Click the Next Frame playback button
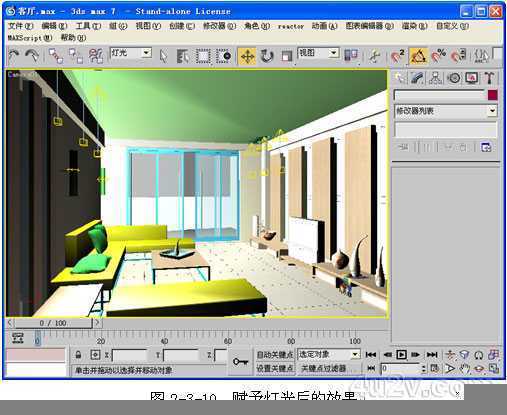Screen dimensions: 507x415 tap(416, 355)
